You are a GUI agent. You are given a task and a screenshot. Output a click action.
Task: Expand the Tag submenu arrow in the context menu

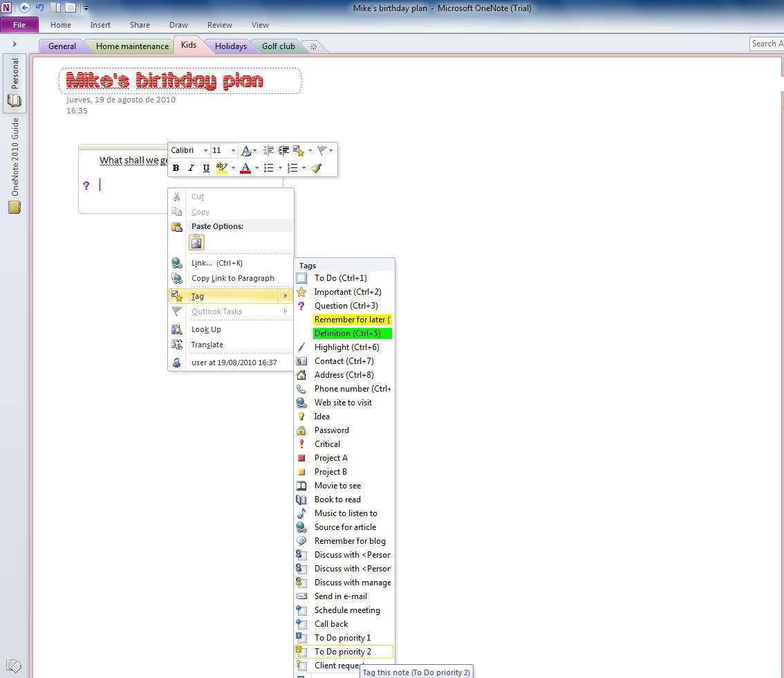click(286, 296)
